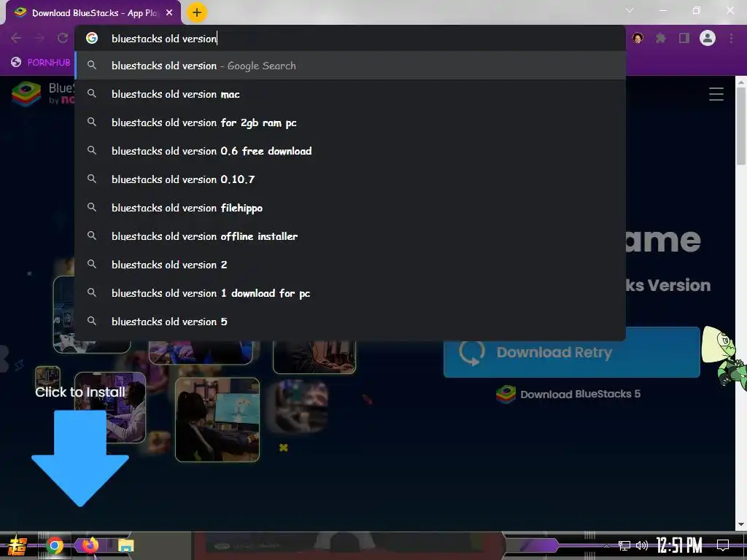This screenshot has height=560, width=747.
Task: Toggle the side panel icon
Action: [x=684, y=38]
